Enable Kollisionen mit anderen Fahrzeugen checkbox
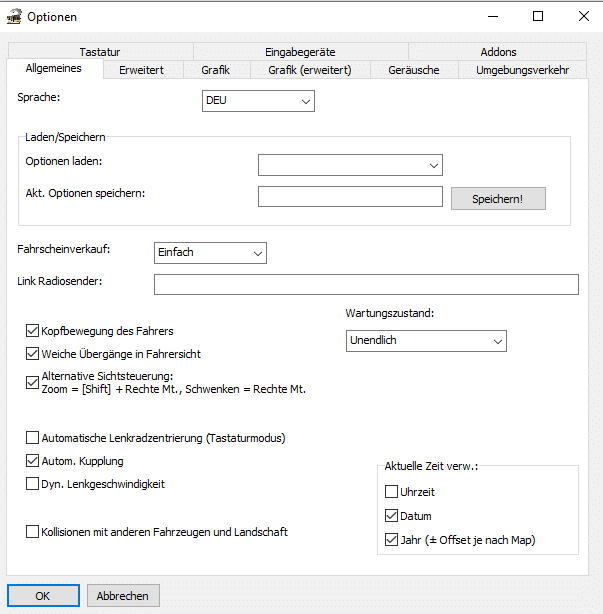603x614 pixels. [x=33, y=532]
